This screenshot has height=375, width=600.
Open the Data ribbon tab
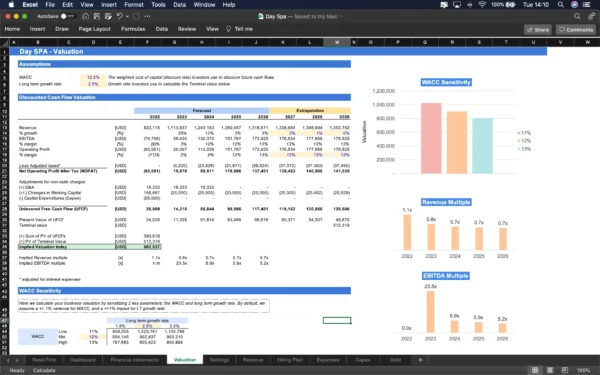click(161, 29)
